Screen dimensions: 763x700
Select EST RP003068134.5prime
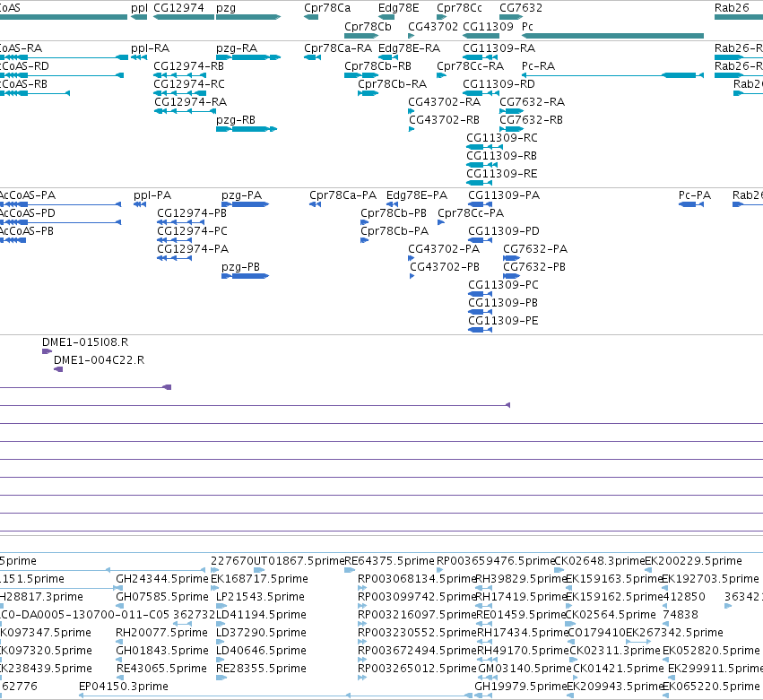coord(417,579)
